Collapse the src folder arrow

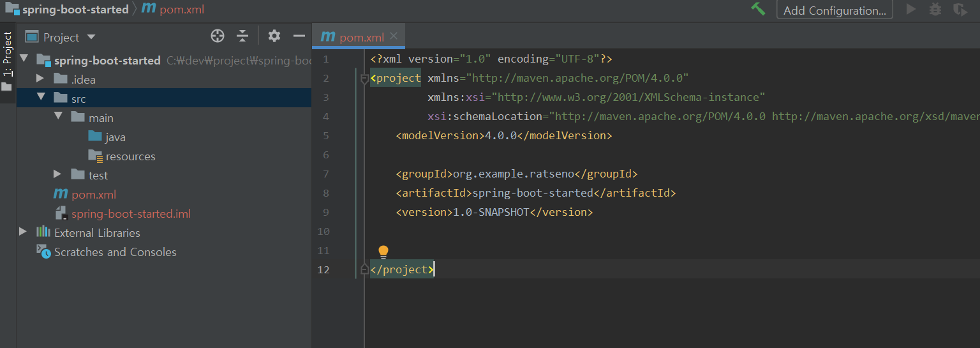pos(41,97)
